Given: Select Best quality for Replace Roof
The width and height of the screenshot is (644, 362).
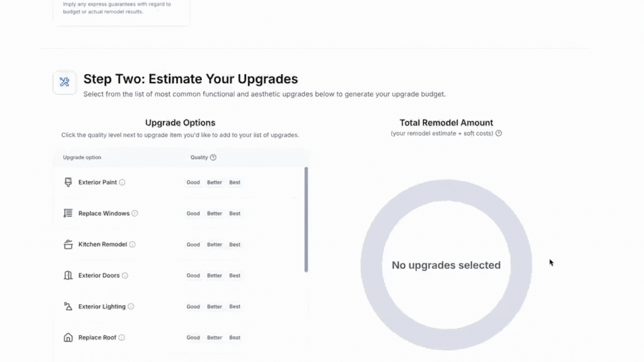Looking at the screenshot, I should pyautogui.click(x=234, y=338).
